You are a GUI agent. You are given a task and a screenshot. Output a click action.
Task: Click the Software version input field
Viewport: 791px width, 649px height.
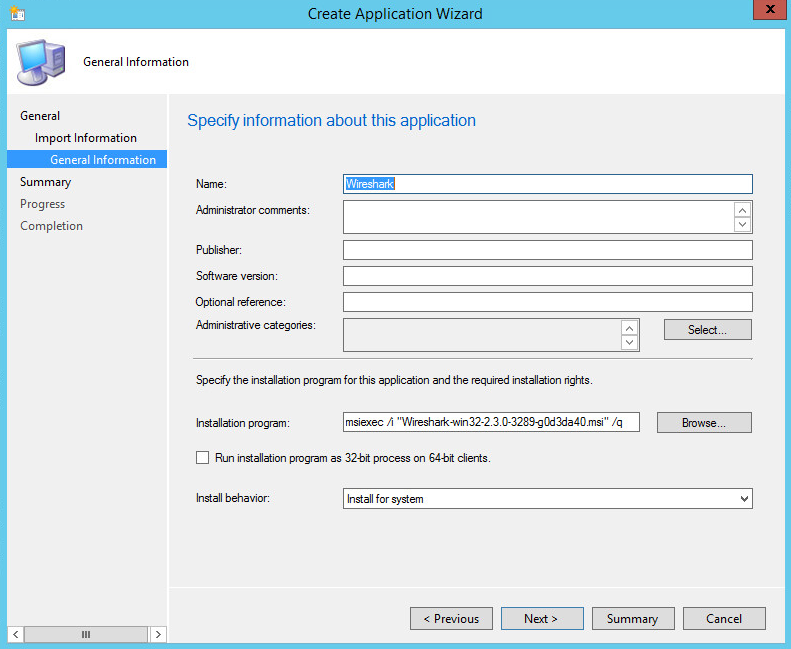tap(548, 276)
